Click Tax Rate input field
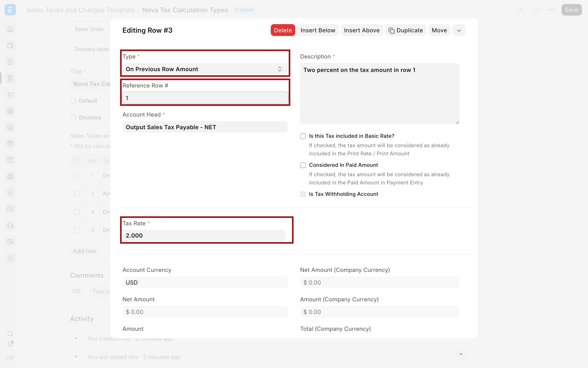The height and width of the screenshot is (368, 588). [204, 235]
